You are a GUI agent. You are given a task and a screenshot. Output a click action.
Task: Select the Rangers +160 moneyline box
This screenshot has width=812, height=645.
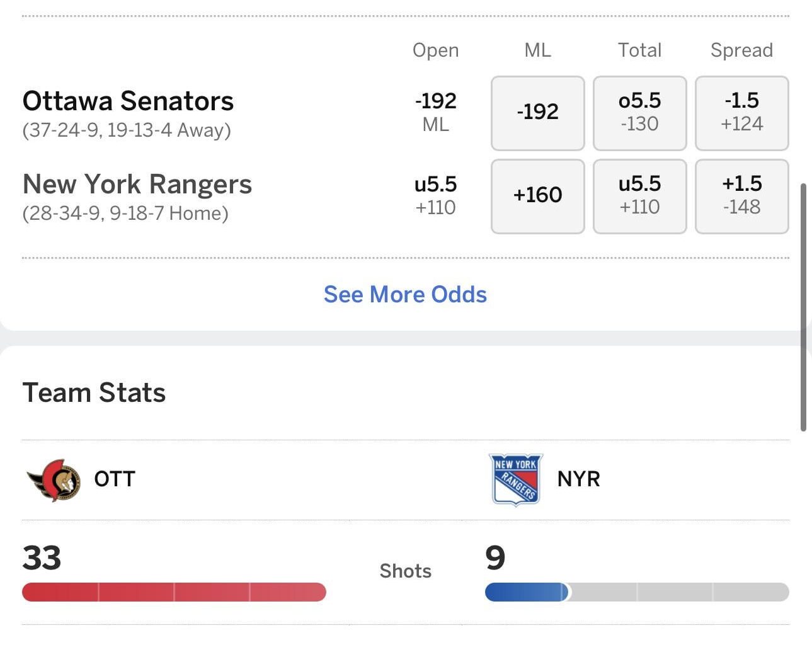537,196
